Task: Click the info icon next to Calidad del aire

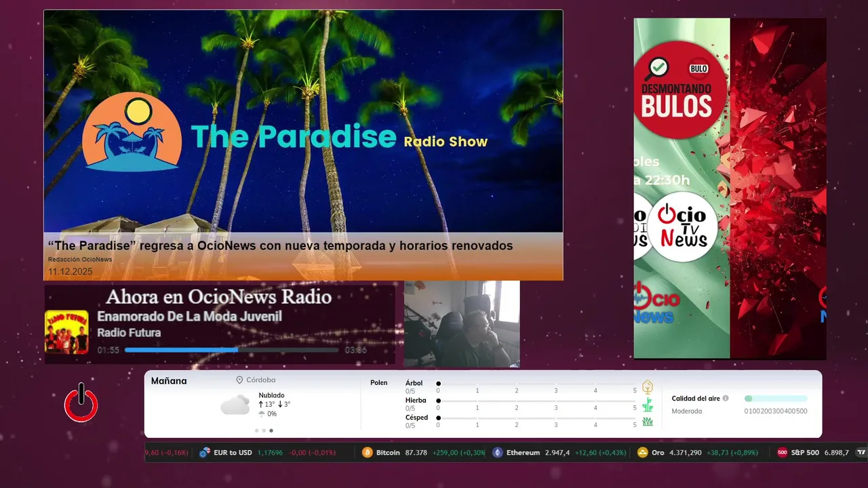Action: [x=726, y=399]
